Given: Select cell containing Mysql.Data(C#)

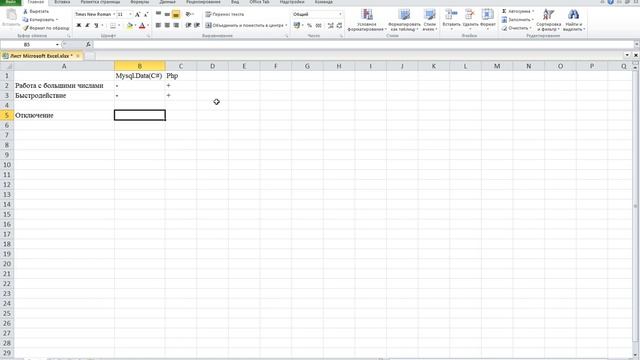Looking at the screenshot, I should (x=139, y=76).
